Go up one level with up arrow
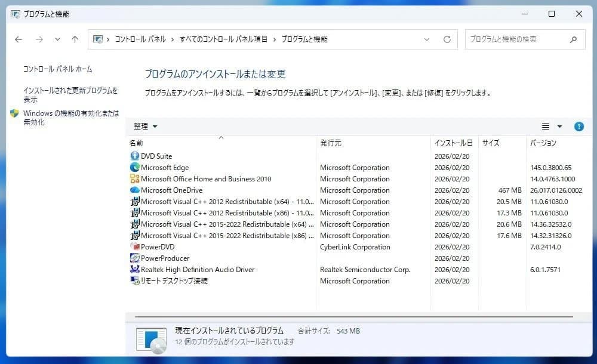 75,39
